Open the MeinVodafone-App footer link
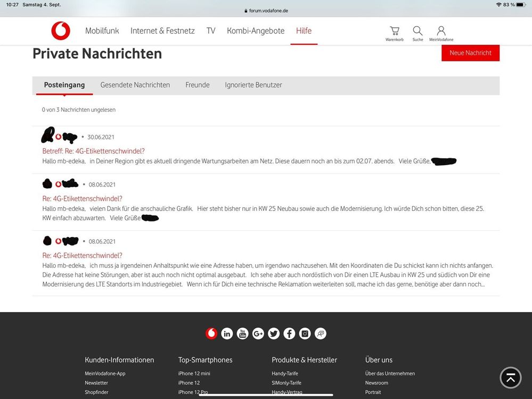 pos(105,373)
